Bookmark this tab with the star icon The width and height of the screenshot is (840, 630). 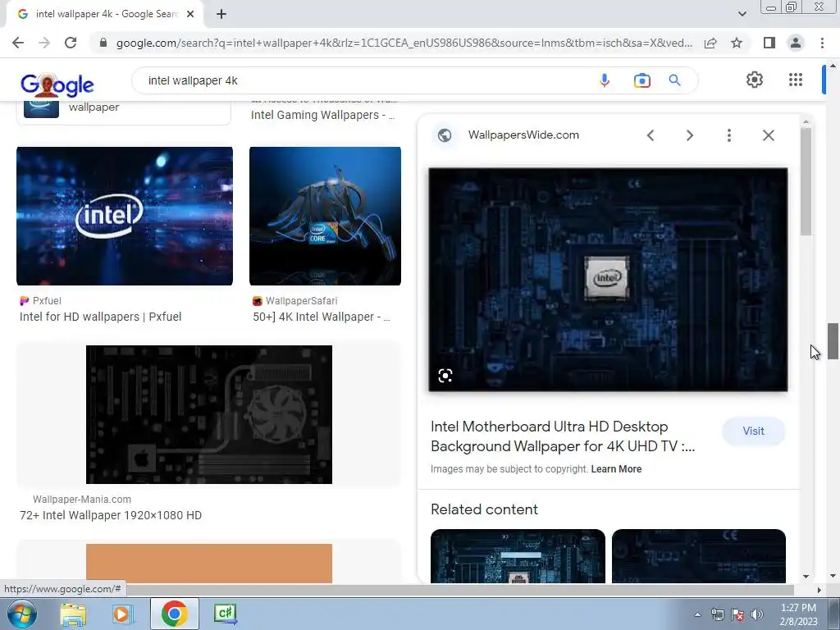click(737, 43)
